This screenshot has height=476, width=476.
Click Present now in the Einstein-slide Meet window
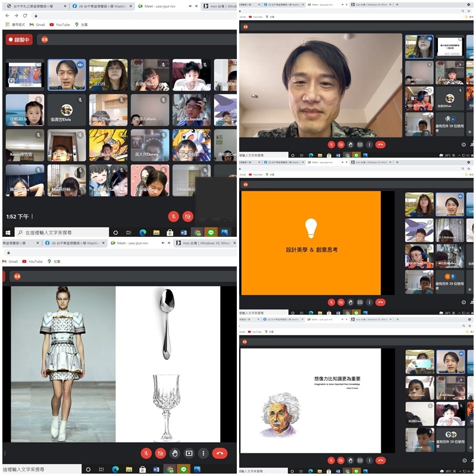point(360,460)
